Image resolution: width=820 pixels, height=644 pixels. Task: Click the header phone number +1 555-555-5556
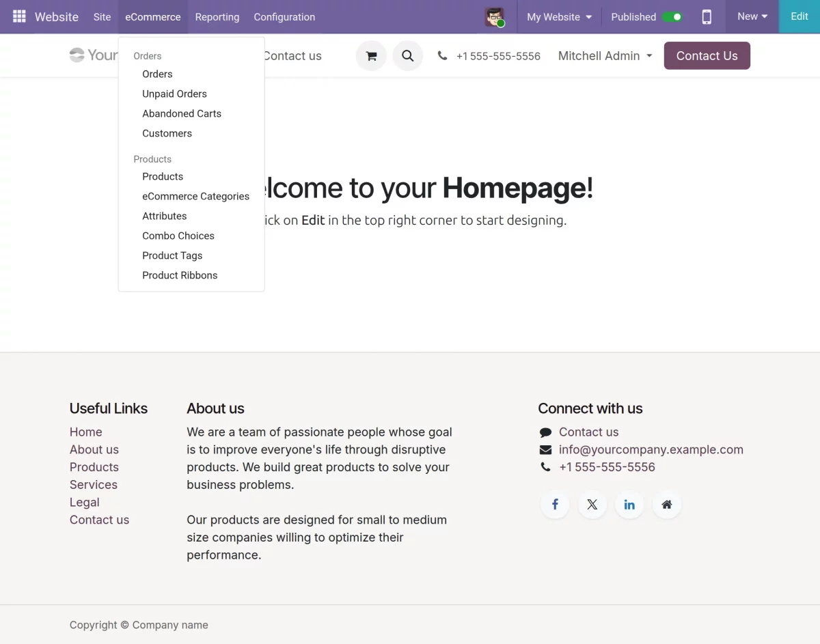[498, 57]
